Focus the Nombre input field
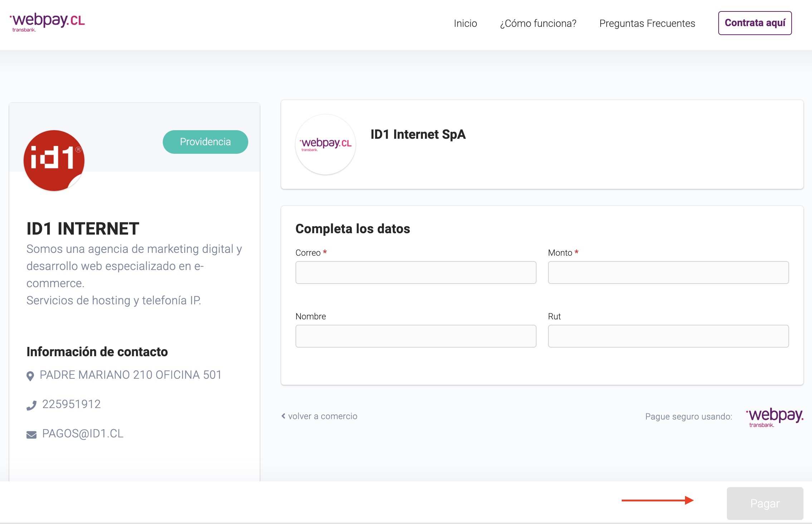Screen dimensions: 812x525 tap(416, 336)
